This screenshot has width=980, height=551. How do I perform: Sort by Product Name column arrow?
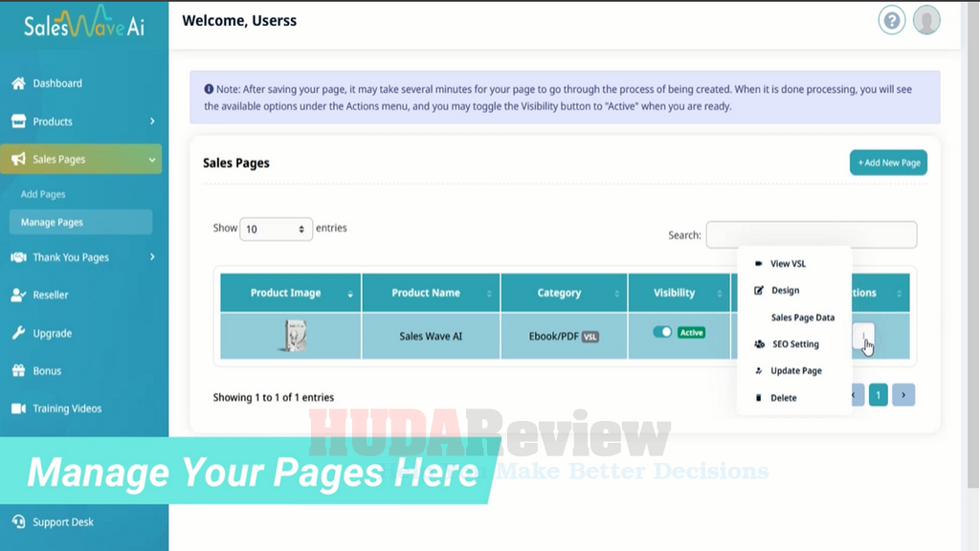tap(489, 294)
